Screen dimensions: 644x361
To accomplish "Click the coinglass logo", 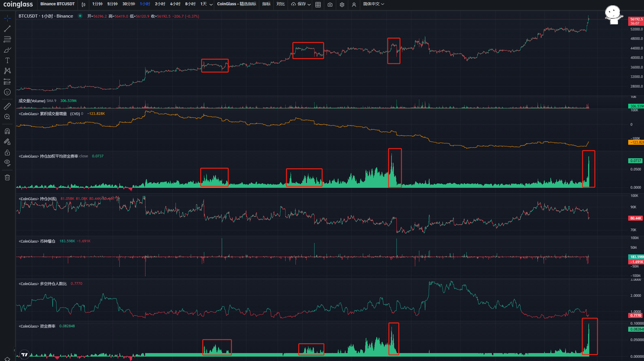I will click(x=18, y=4).
